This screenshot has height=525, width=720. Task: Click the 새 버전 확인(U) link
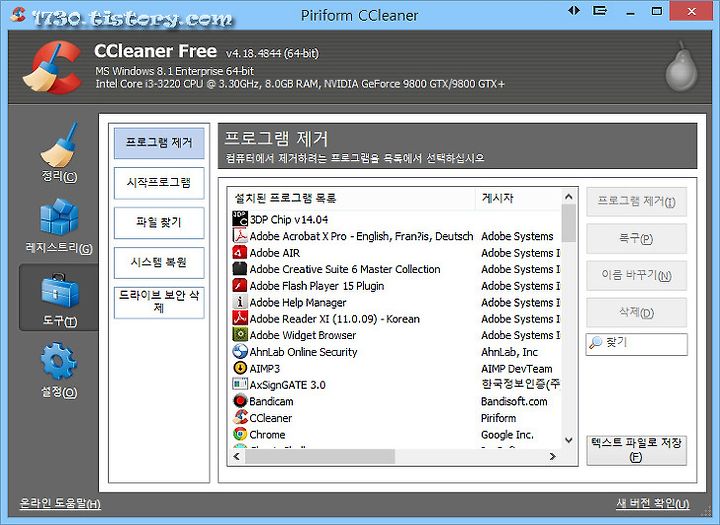coord(652,503)
